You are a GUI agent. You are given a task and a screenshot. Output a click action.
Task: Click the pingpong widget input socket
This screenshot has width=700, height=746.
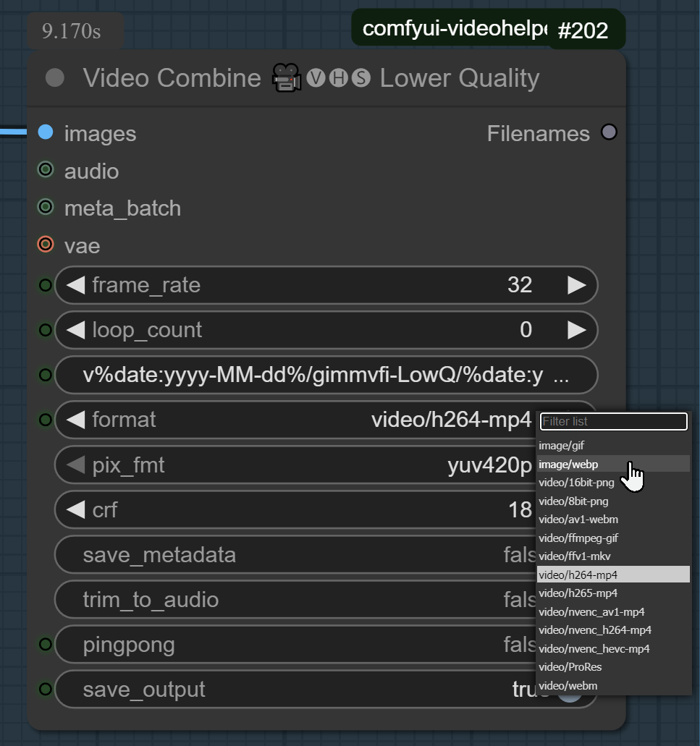(45, 644)
